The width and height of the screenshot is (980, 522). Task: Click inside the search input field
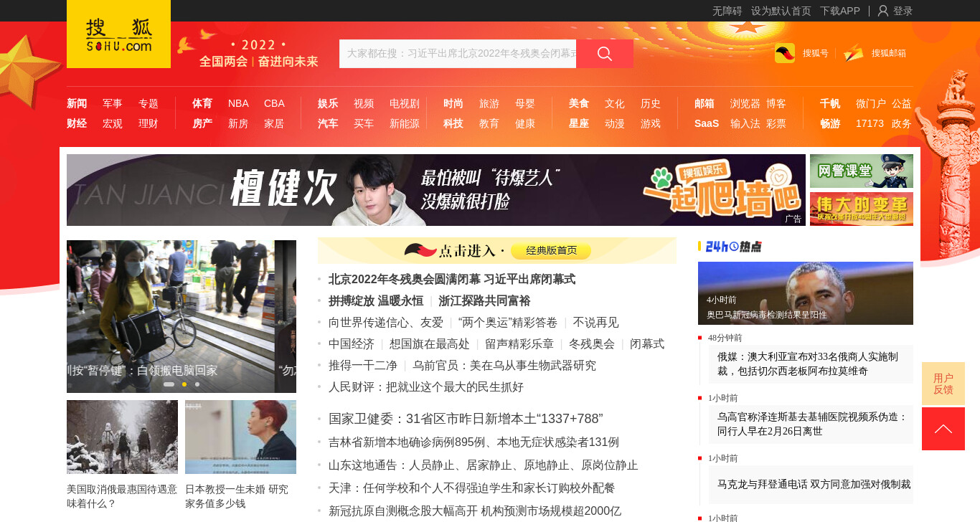point(458,54)
